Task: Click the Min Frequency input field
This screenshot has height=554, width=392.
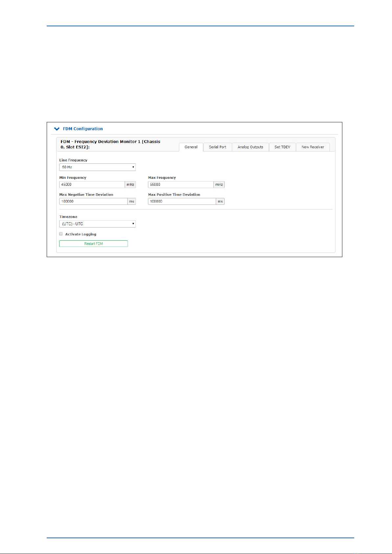Action: 92,184
